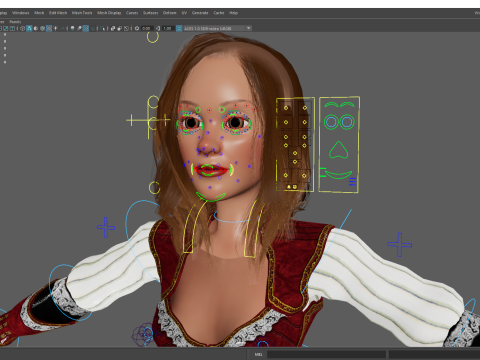The width and height of the screenshot is (480, 360).
Task: Select the center diamond slider in yellow slider panel
Action: pos(295,153)
